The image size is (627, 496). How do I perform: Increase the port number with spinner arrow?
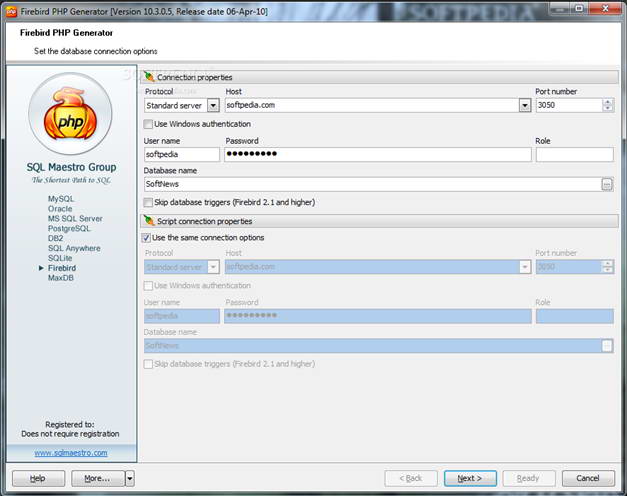[607, 101]
